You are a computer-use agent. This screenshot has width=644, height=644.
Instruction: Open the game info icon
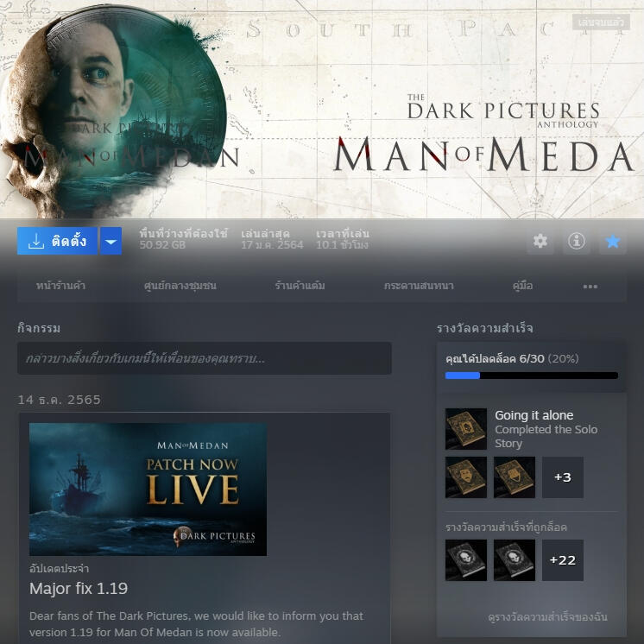(577, 242)
